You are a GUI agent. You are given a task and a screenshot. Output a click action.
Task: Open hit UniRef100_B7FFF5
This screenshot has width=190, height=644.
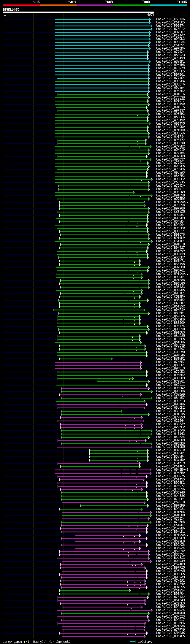coord(170,72)
